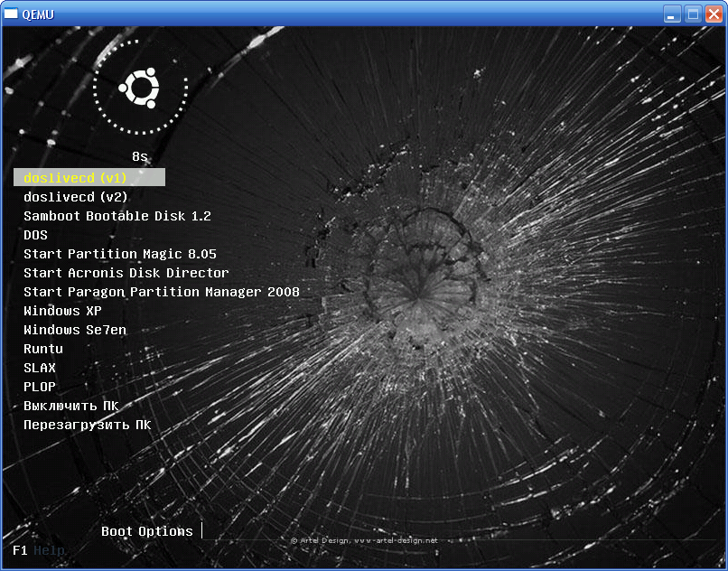Image resolution: width=728 pixels, height=571 pixels.
Task: Select the Runtu boot option
Action: (x=43, y=349)
